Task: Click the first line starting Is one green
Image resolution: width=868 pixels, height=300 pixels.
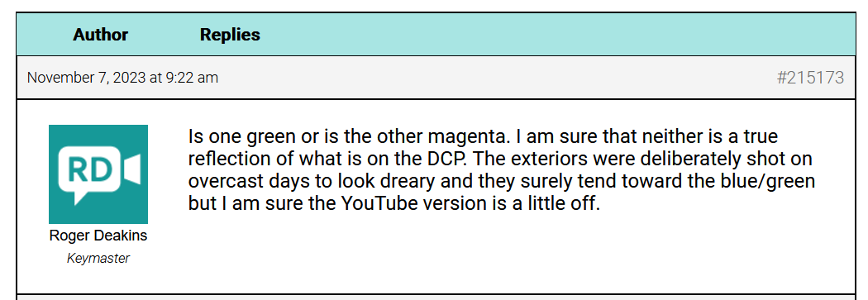Action: point(483,136)
